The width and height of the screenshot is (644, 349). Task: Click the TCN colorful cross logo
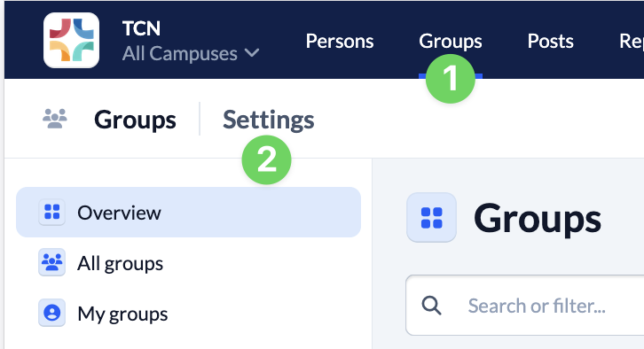[x=72, y=40]
